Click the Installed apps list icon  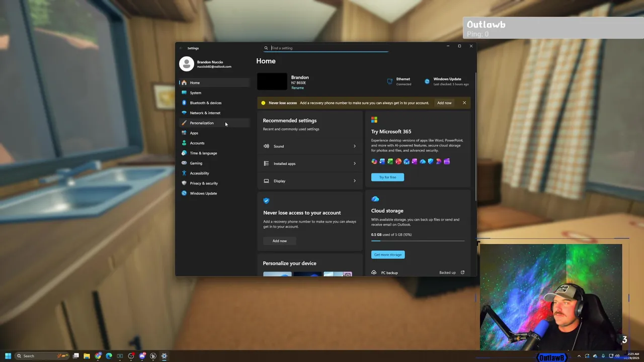(266, 163)
